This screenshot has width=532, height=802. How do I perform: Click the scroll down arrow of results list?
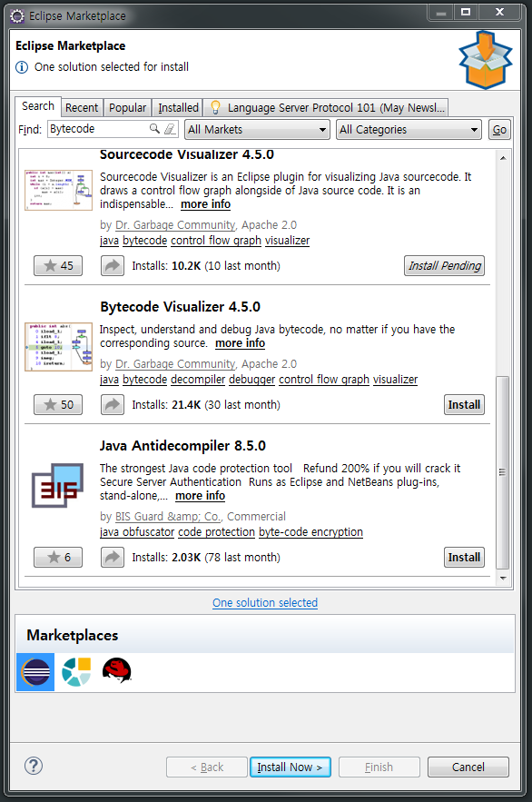[503, 579]
